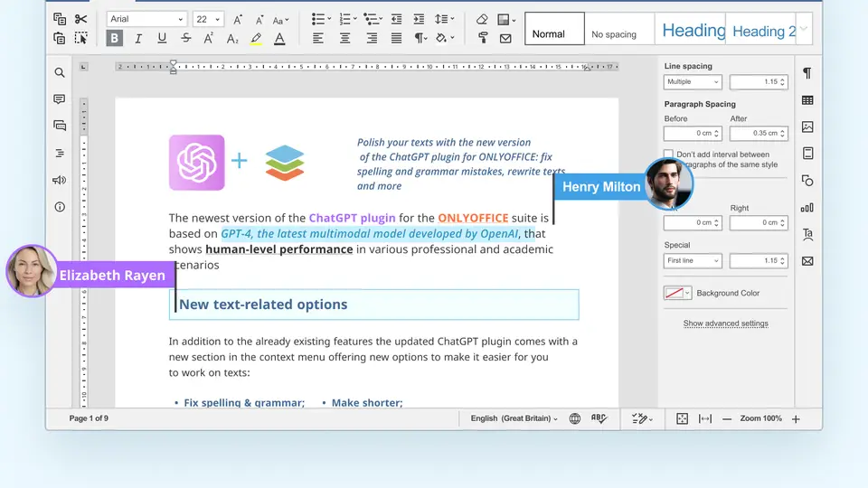Open Chart settings tab in the right sidebar
This screenshot has width=868, height=488.
[807, 208]
